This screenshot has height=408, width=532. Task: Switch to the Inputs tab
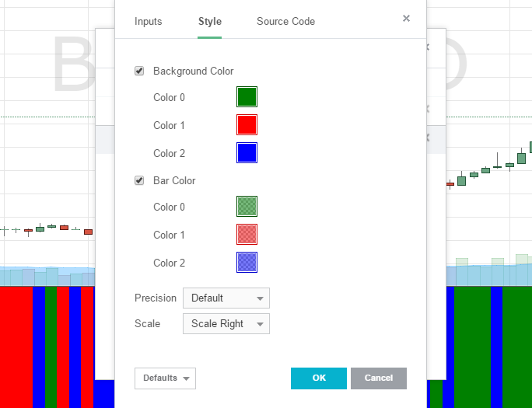pyautogui.click(x=148, y=22)
